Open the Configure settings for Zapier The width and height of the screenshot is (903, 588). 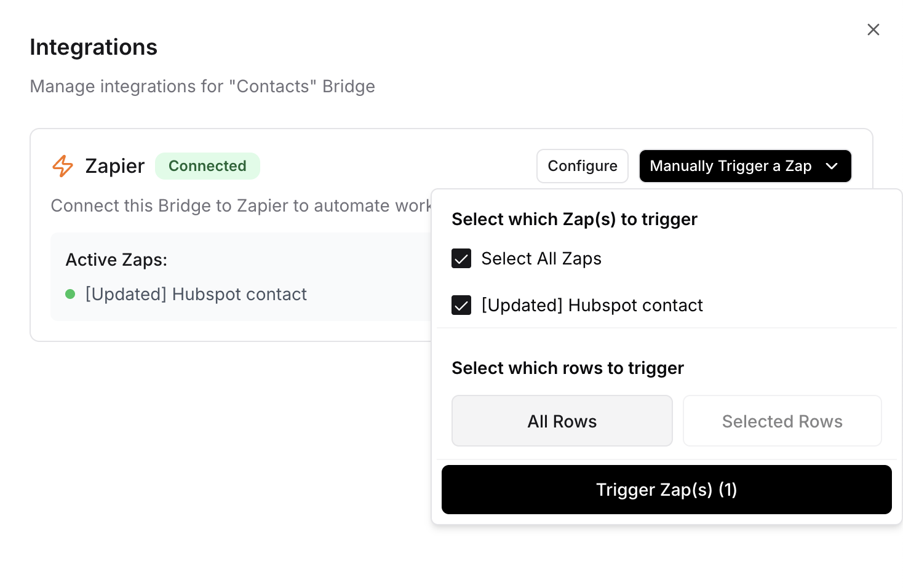tap(582, 166)
